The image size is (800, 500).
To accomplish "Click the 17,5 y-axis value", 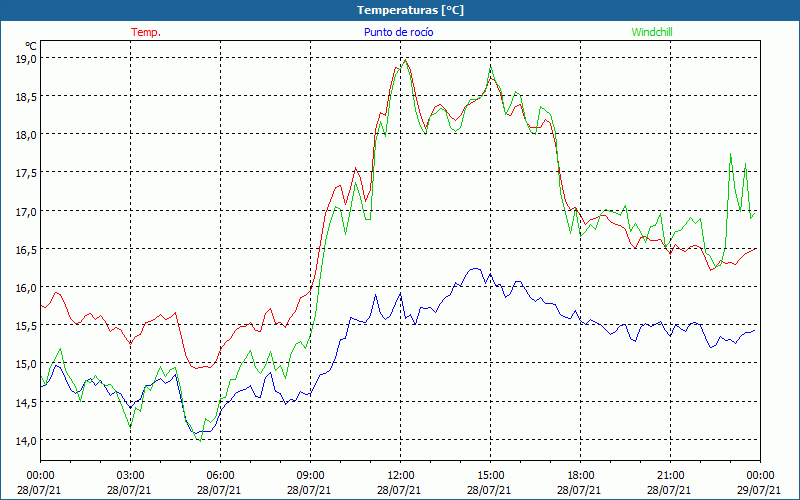I will [x=26, y=173].
